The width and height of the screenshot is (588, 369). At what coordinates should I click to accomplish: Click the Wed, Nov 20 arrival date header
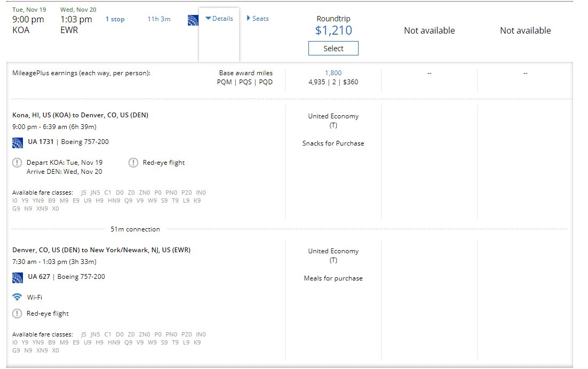(x=78, y=10)
